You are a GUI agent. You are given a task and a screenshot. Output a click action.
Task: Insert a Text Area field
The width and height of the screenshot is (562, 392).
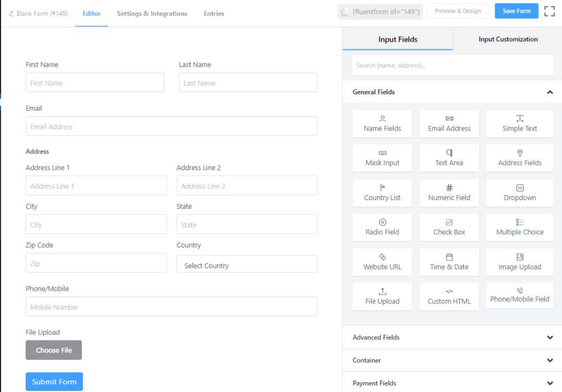coord(449,158)
